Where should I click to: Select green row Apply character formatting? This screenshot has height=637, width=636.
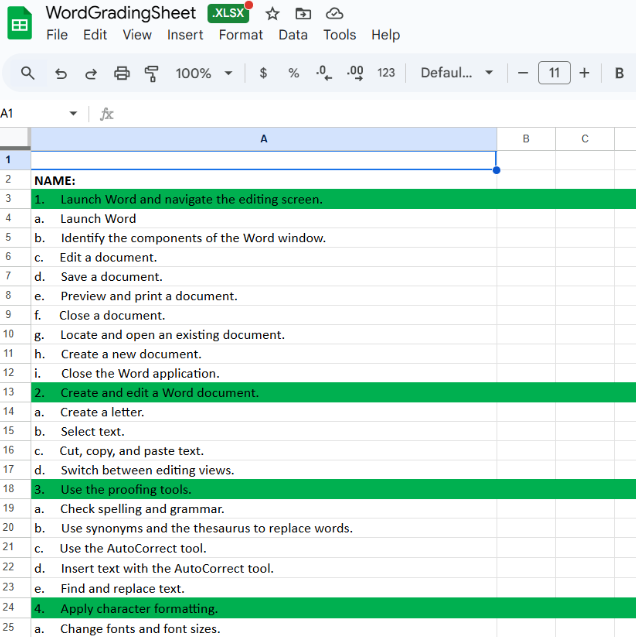tap(264, 608)
